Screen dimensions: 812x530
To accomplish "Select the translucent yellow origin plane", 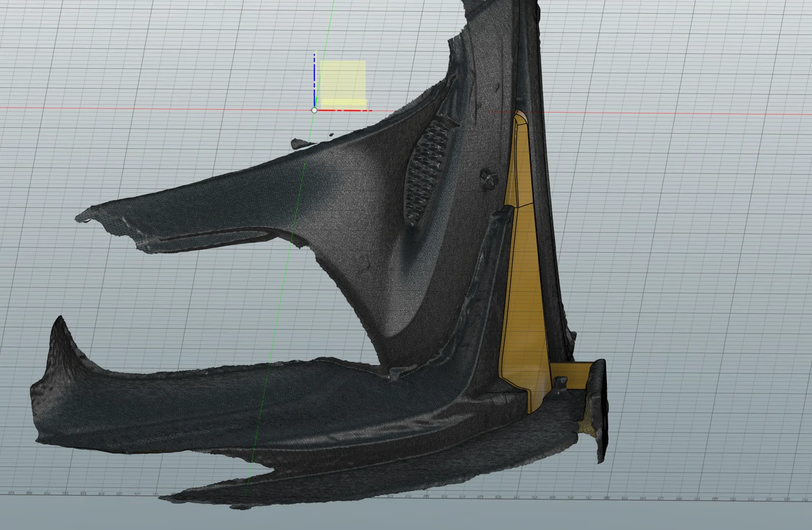I will point(343,83).
